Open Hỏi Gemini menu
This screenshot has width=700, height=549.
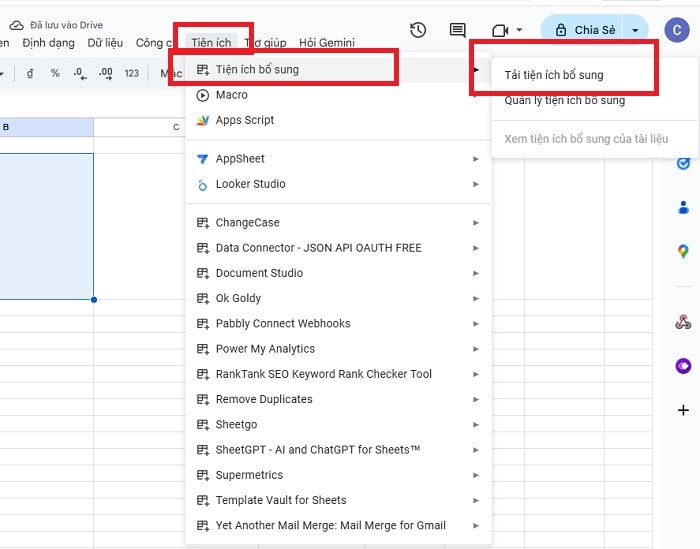[327, 43]
